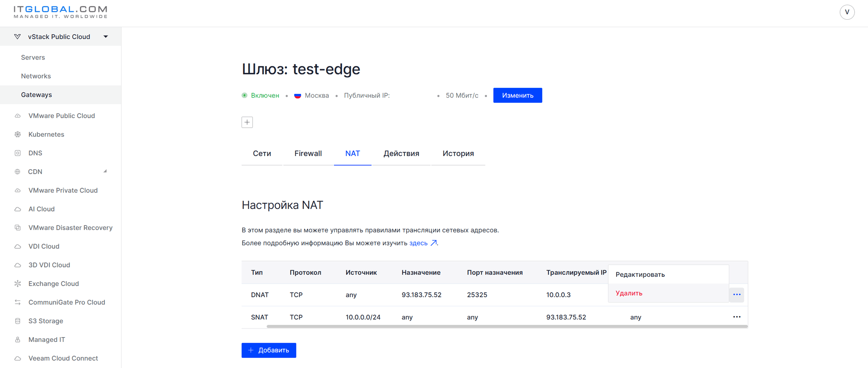Click the Kubernetes sidebar icon
The width and height of the screenshot is (868, 368).
(x=18, y=134)
